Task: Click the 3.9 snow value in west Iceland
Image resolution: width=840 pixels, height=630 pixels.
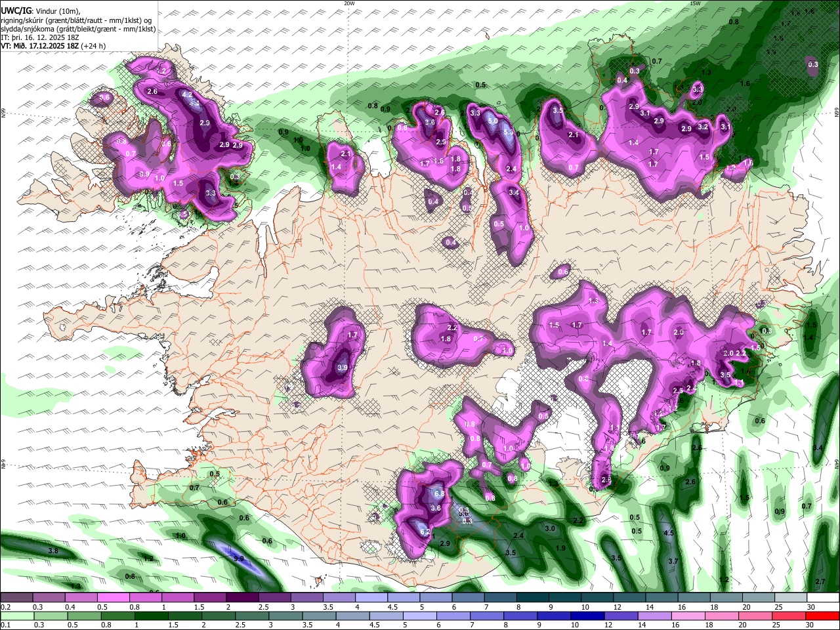Action: click(342, 368)
